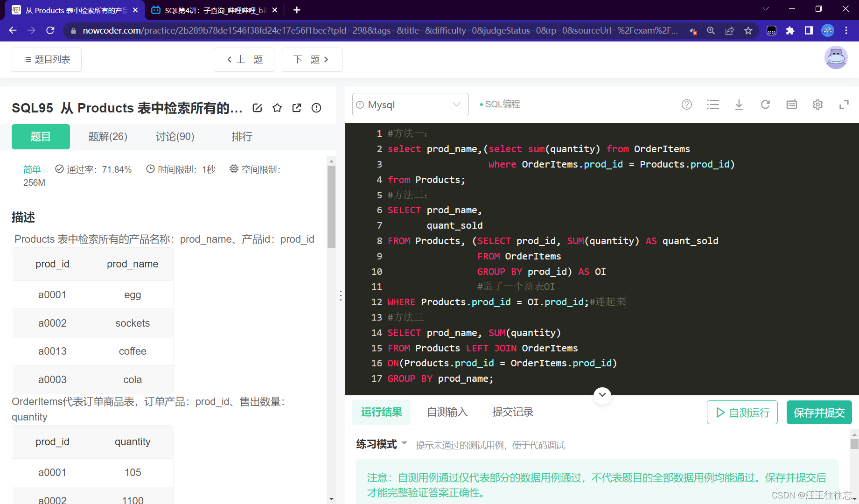Expand the code panel with the down chevron

[602, 395]
